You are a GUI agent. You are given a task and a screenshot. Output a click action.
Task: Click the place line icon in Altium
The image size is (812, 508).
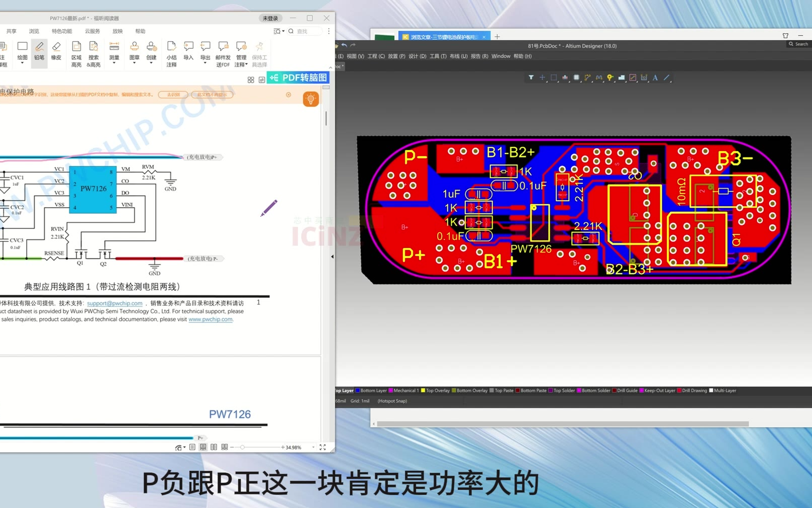point(667,77)
